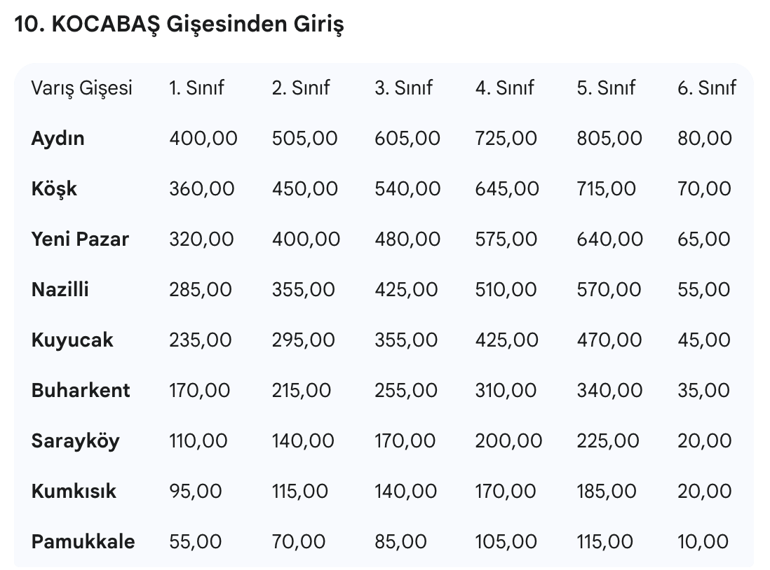Click Aydın 5. Sınıf price 805,00
The width and height of the screenshot is (770, 570).
click(x=609, y=138)
